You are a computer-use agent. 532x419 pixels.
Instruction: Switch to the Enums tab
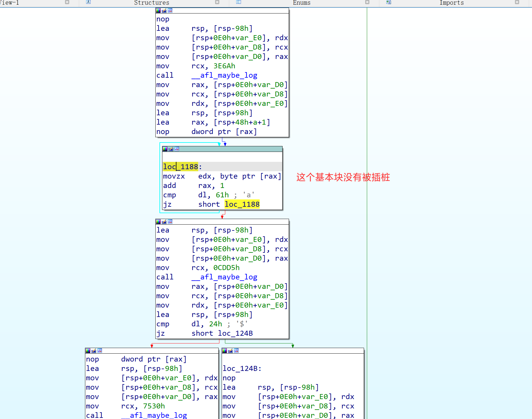pyautogui.click(x=302, y=3)
